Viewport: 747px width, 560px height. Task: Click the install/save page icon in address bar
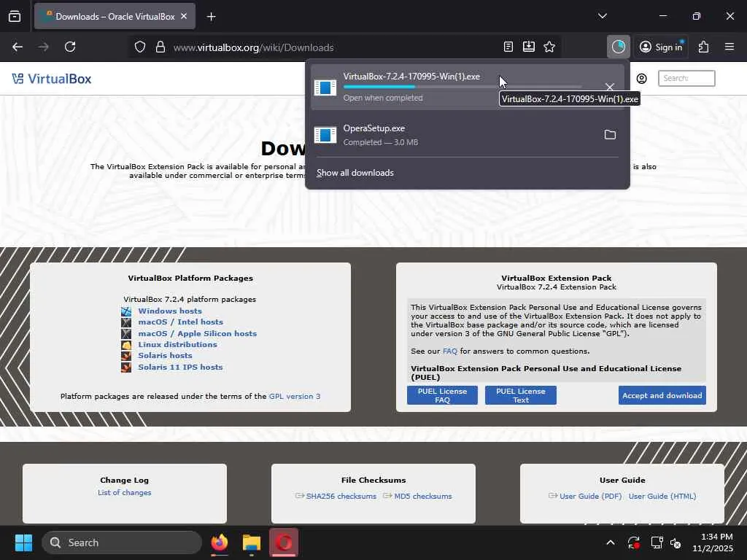529,47
